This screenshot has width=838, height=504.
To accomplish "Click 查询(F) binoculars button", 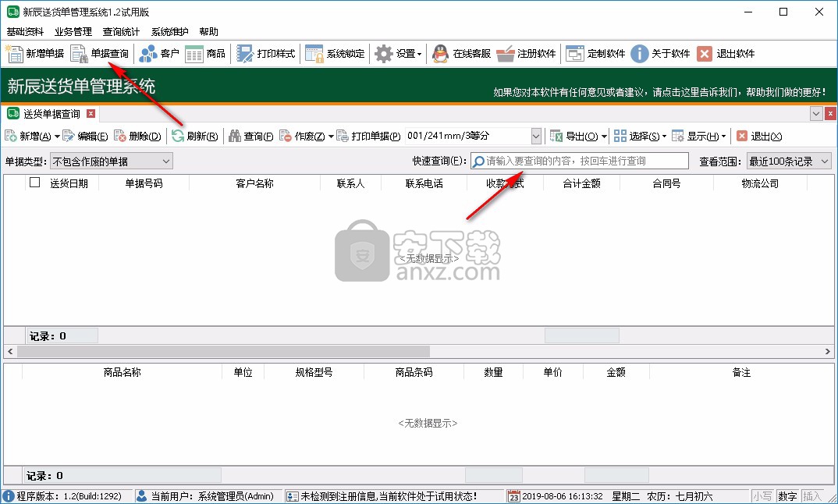I will click(x=250, y=137).
